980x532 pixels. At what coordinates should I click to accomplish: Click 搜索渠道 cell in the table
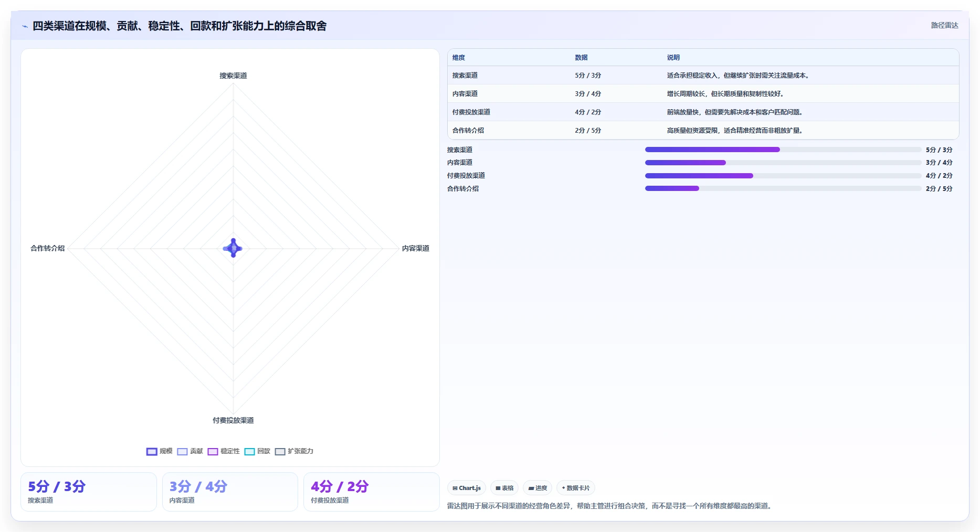point(465,76)
